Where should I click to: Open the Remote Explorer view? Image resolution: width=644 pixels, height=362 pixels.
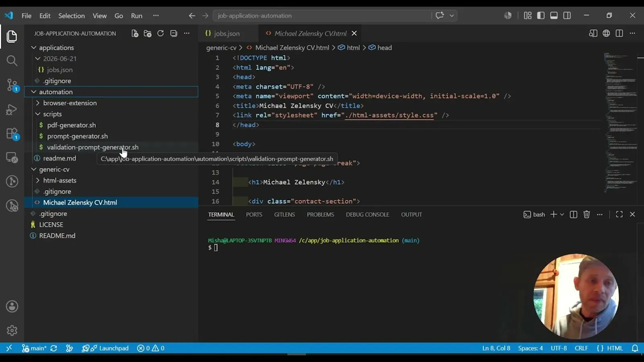[12, 157]
